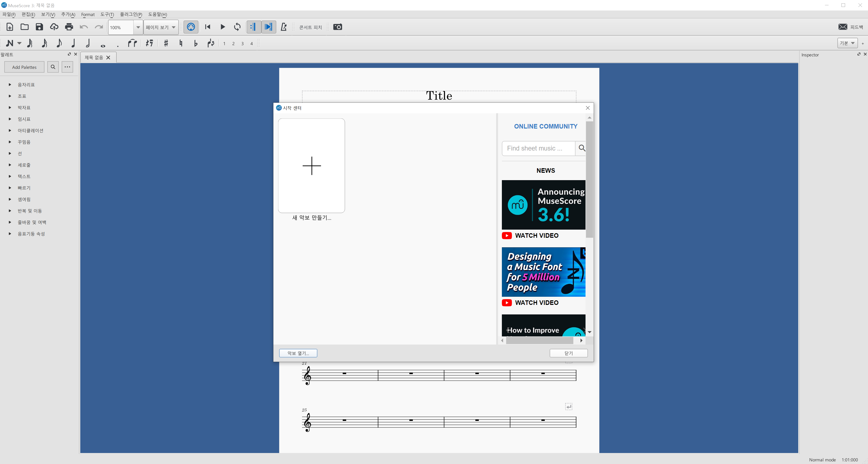The height and width of the screenshot is (464, 868).
Task: Click the 악보 열기... button
Action: (x=298, y=353)
